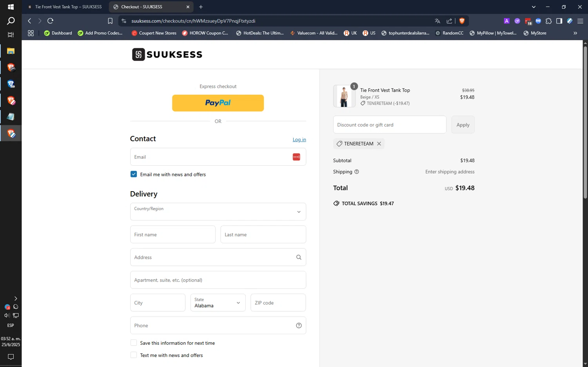Image resolution: width=588 pixels, height=367 pixels.
Task: Close the Checkout - SUUKSESS tab
Action: pyautogui.click(x=188, y=7)
